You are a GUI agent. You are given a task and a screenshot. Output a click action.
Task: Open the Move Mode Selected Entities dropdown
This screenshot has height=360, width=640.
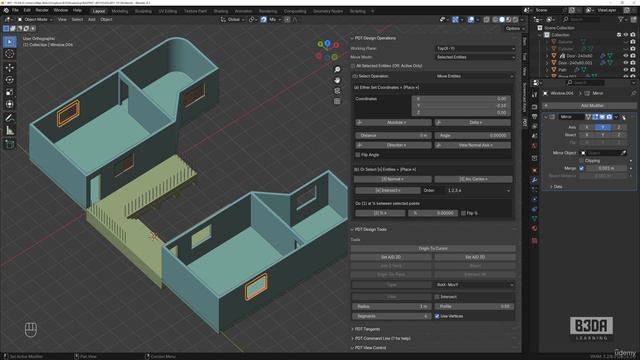tap(476, 57)
